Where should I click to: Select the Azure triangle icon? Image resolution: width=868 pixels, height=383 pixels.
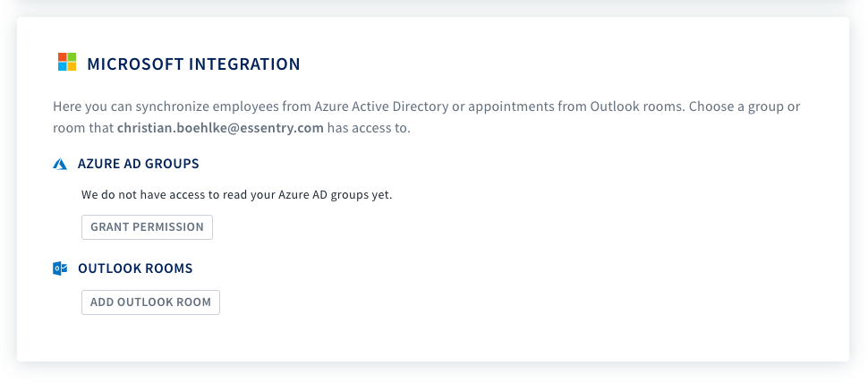point(60,164)
